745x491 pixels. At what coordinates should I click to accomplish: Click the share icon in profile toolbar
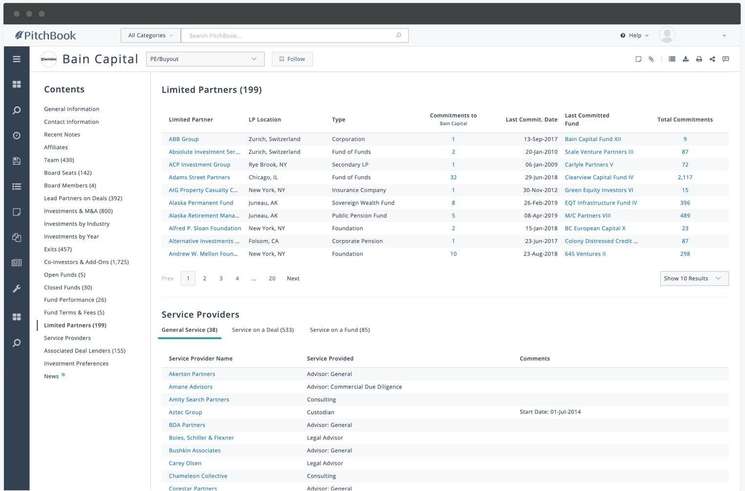click(712, 59)
